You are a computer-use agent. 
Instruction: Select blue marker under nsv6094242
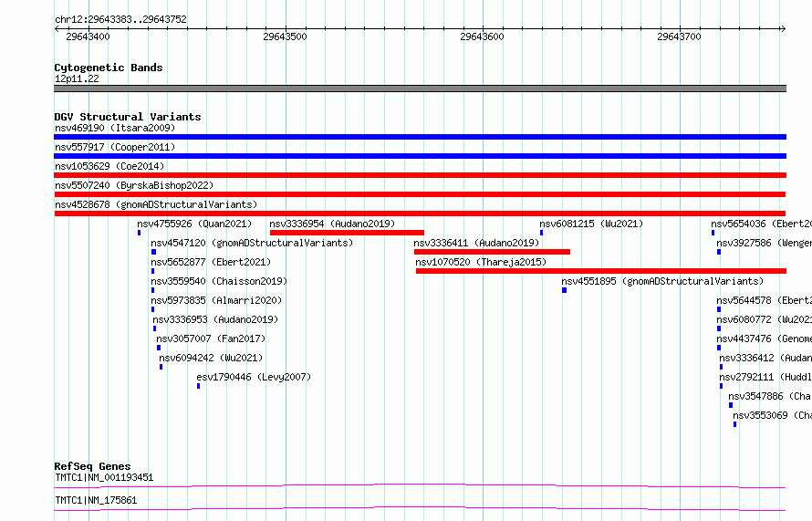click(161, 367)
